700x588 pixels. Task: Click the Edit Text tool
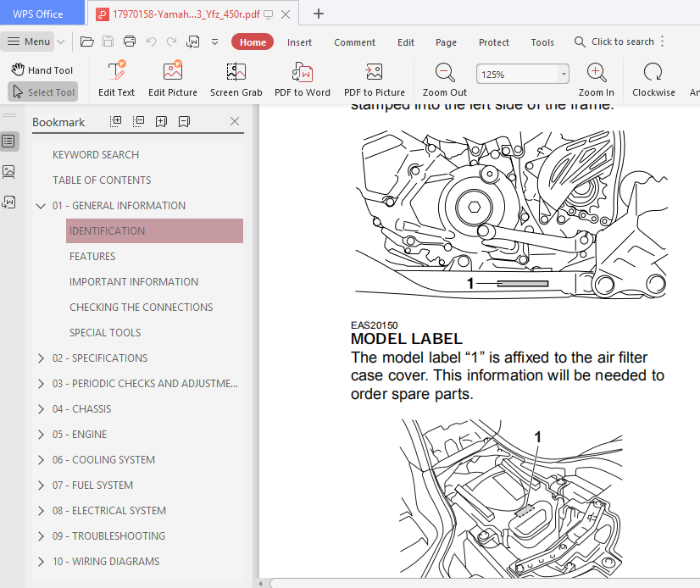tap(116, 79)
